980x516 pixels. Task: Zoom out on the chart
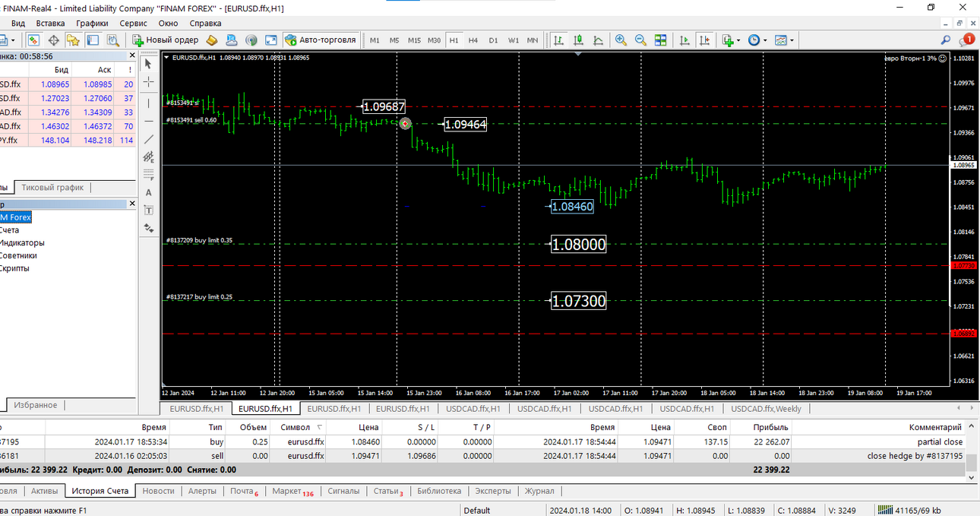(640, 40)
